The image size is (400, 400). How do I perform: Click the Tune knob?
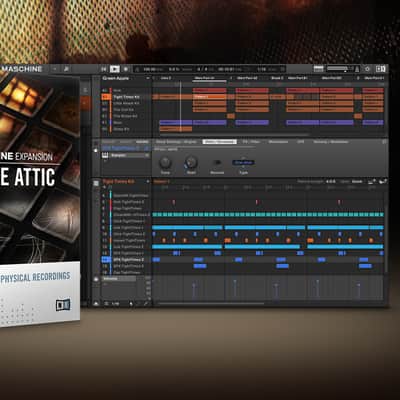tap(165, 163)
